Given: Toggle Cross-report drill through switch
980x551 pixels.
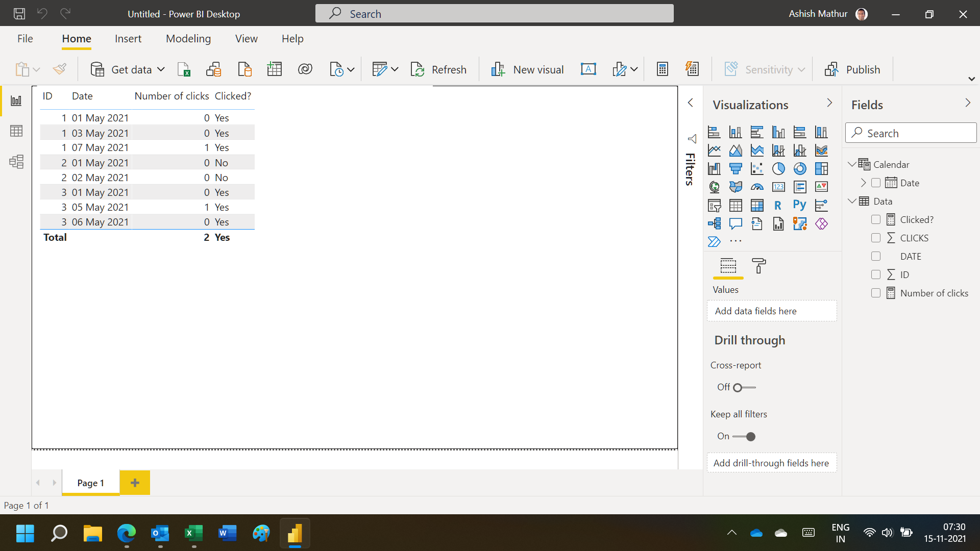Looking at the screenshot, I should (744, 388).
